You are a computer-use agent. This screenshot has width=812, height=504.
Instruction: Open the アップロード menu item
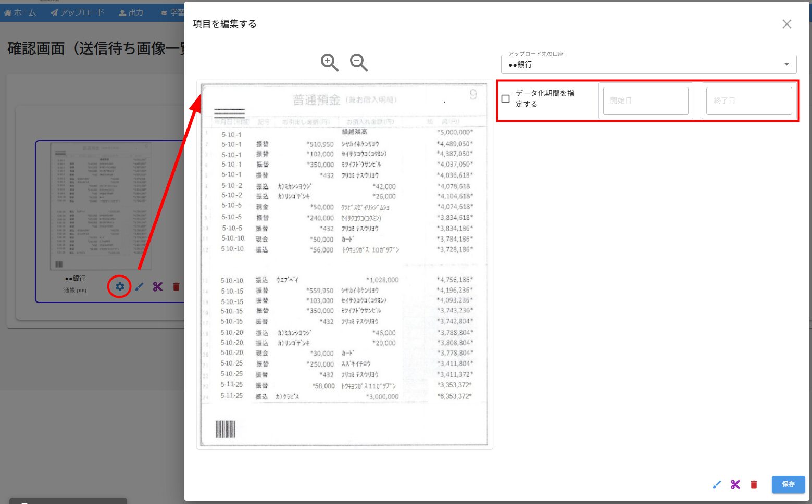point(77,12)
